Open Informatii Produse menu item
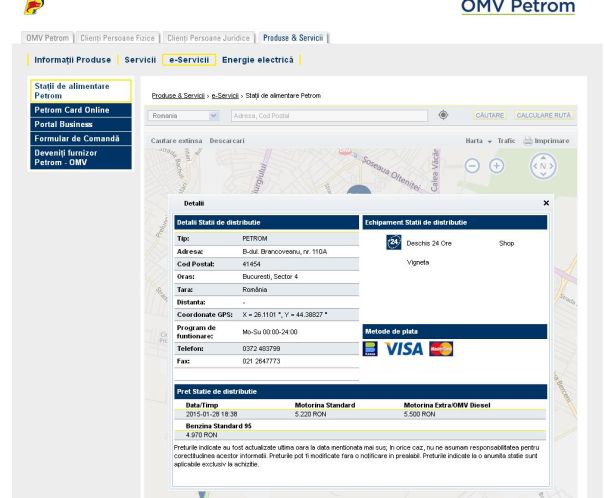This screenshot has height=498, width=605. point(73,60)
